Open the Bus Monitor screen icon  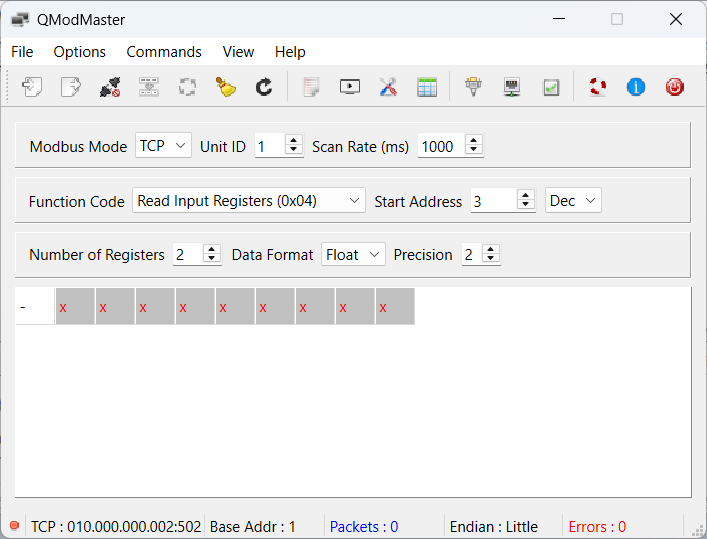tap(350, 87)
